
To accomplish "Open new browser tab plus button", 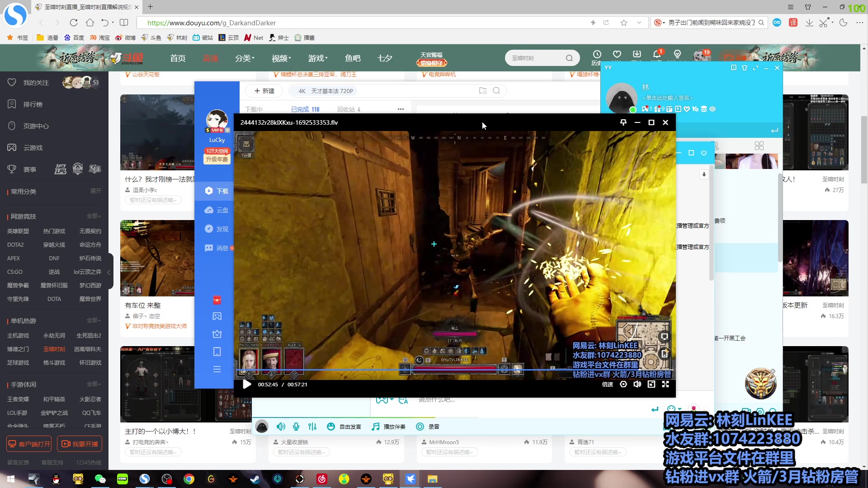I will [151, 7].
